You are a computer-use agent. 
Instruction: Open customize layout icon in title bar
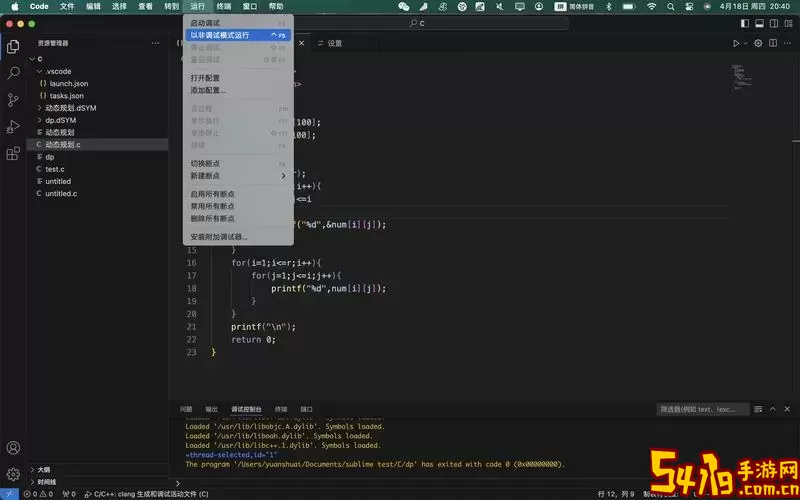[788, 23]
